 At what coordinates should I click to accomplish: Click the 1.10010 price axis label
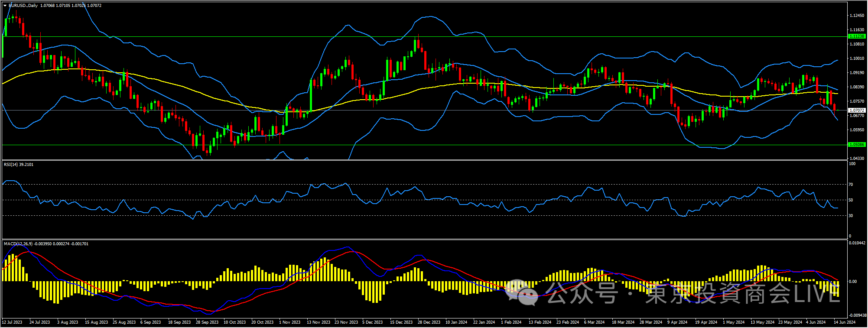[857, 58]
